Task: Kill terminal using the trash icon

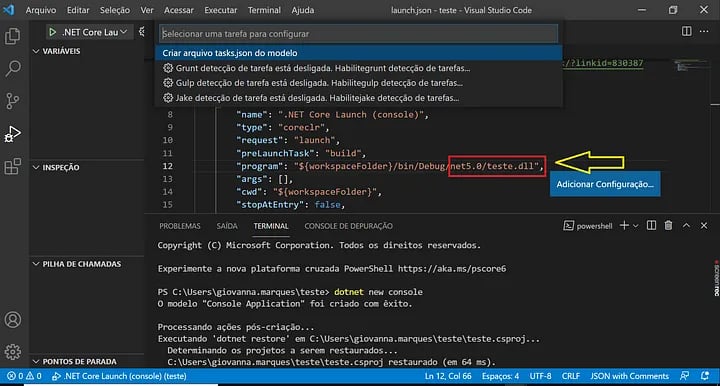Action: [668, 225]
